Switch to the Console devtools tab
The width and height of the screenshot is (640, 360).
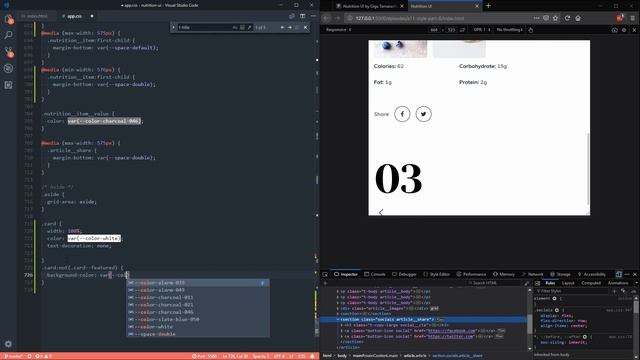[375, 274]
